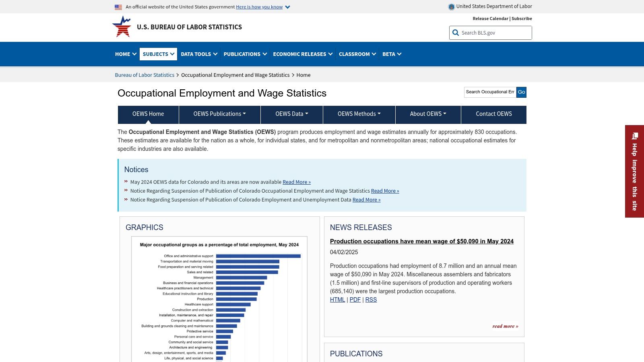Read more about May 2024 Colorado OEWS data
Viewport: 644px width, 362px height.
[296, 182]
